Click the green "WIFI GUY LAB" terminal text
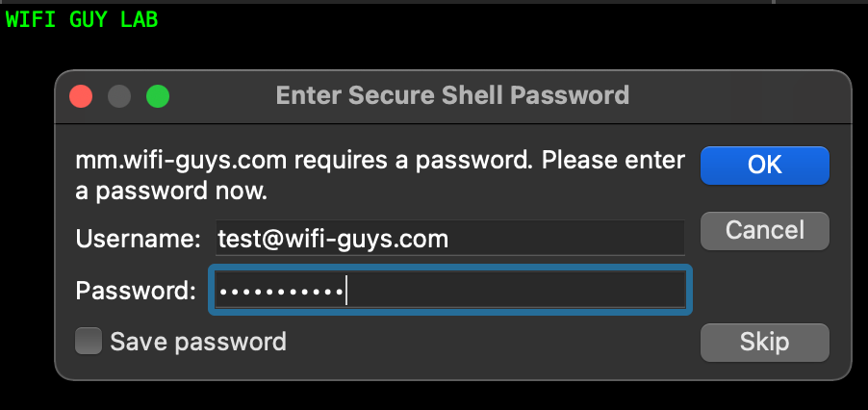The height and width of the screenshot is (410, 868). 82,20
